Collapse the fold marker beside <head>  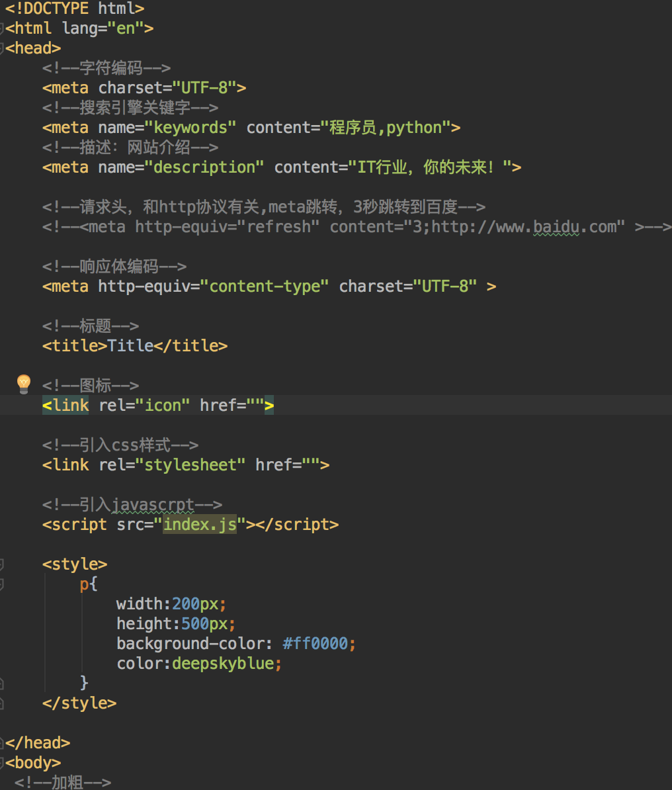[1, 48]
